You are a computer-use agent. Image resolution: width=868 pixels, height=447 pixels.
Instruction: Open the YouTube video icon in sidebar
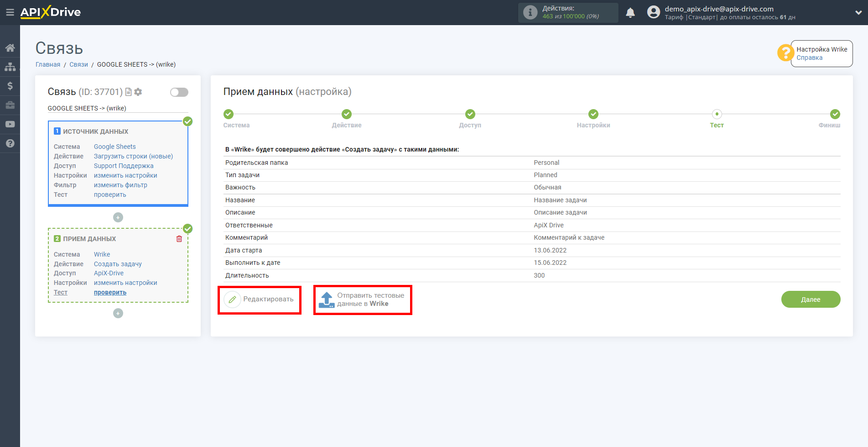pos(10,124)
